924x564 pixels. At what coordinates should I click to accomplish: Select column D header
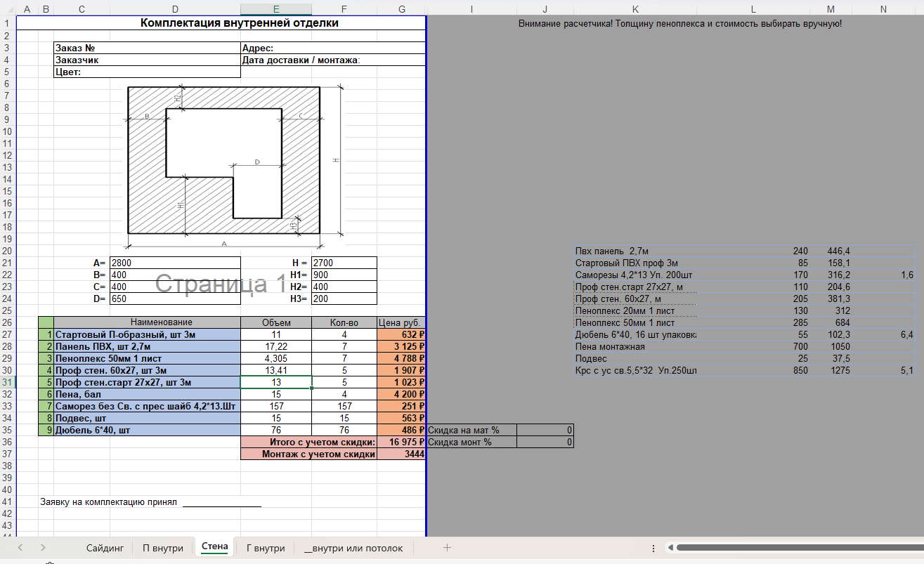(175, 9)
